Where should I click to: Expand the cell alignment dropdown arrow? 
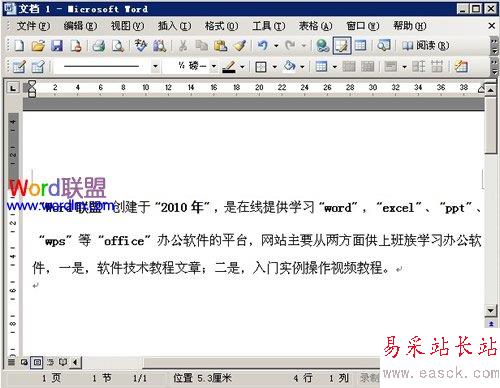point(404,67)
